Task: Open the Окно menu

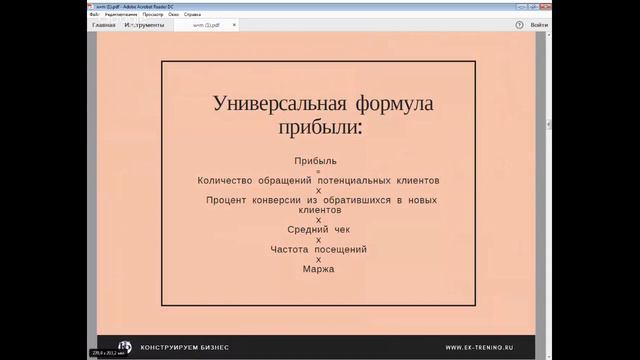Action: point(173,14)
